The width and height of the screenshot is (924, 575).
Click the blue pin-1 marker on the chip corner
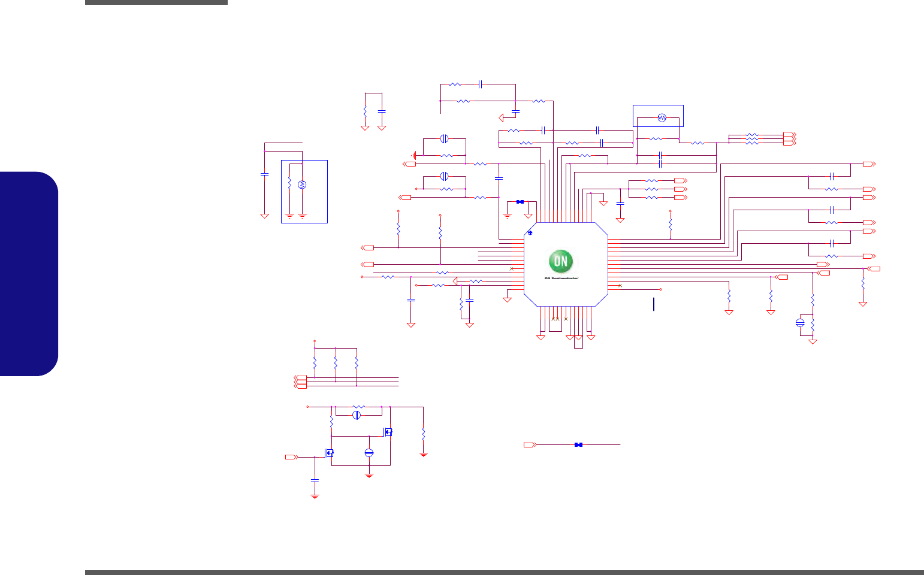(529, 232)
